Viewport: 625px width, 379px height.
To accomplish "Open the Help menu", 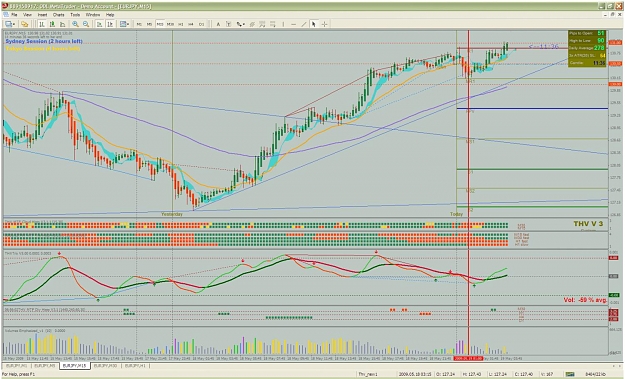I will point(110,15).
